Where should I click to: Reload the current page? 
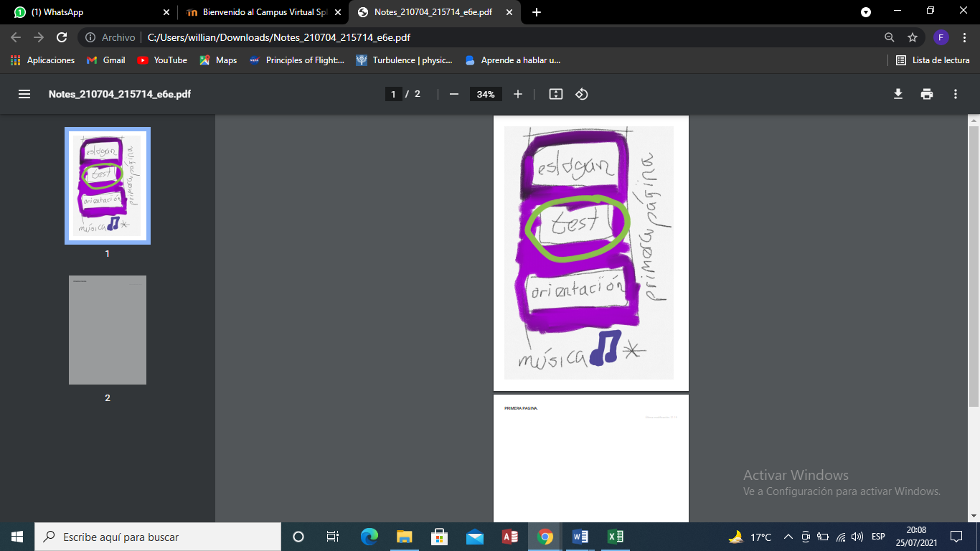pos(62,37)
